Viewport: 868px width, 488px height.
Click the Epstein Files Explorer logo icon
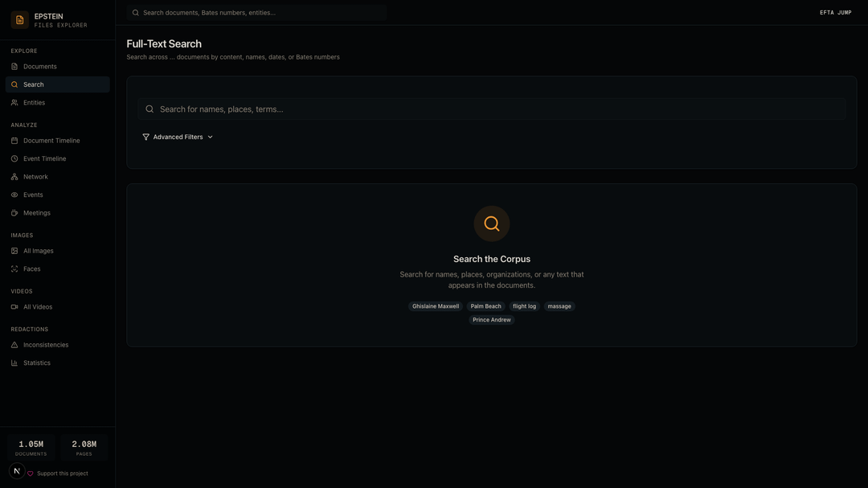(x=20, y=20)
